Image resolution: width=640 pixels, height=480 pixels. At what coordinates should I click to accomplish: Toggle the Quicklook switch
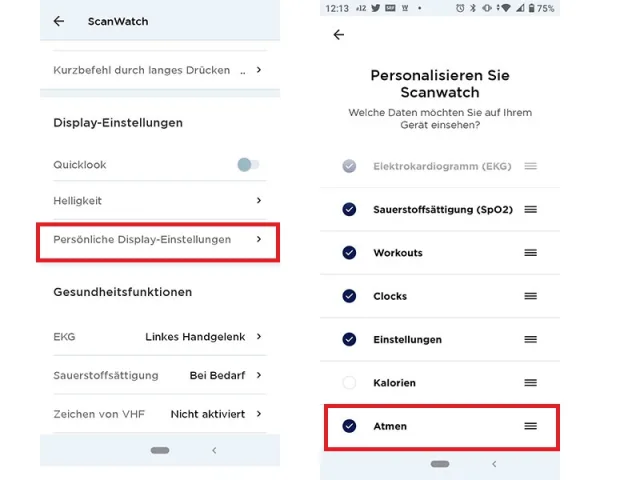coord(248,165)
